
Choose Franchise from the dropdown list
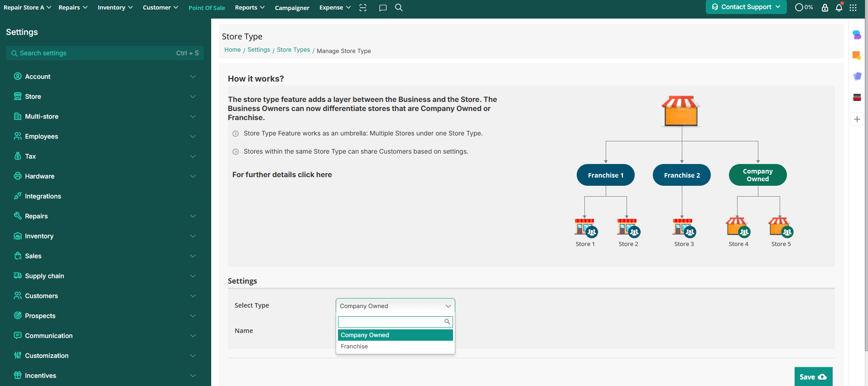(354, 347)
